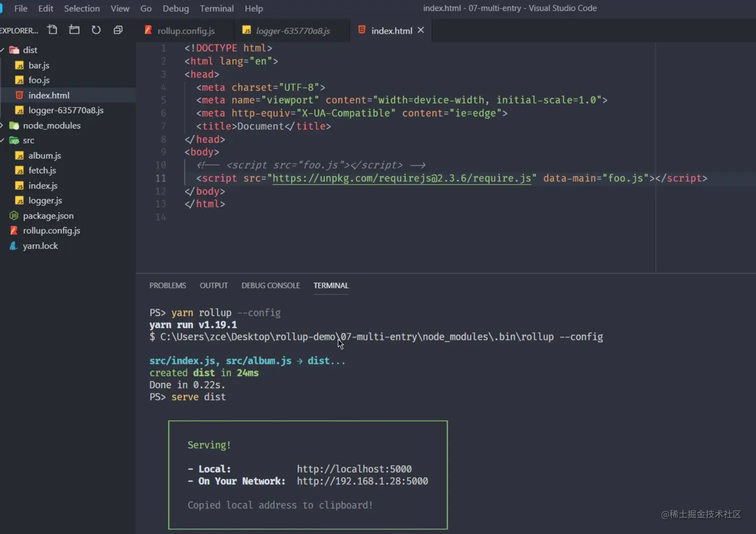Click the HTML icon on index.html tab

[x=361, y=30]
